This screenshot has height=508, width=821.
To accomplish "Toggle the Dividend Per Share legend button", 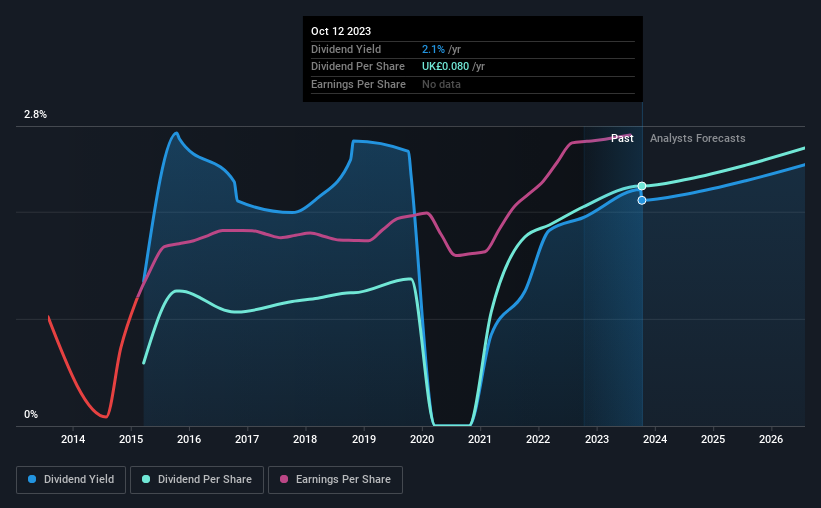I will pos(197,480).
